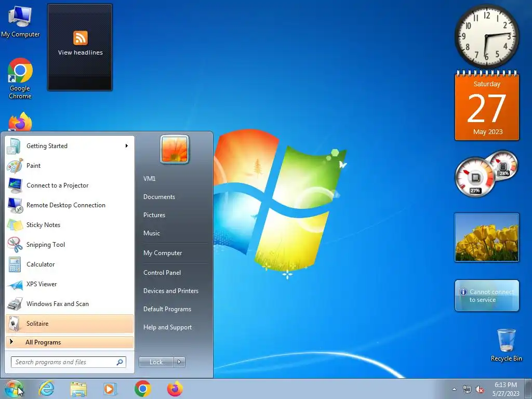Open the shutdown options arrow beside Lock

179,362
